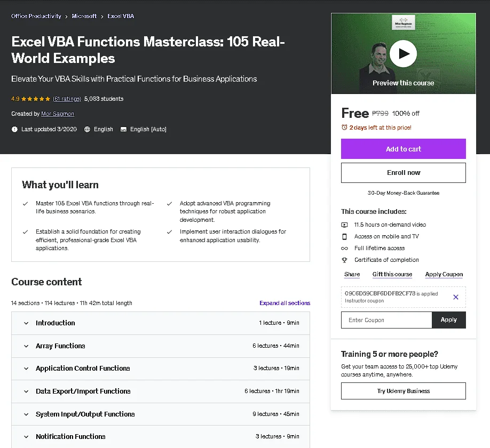490x448 pixels.
Task: Click the course preview thumbnail image
Action: pos(403,53)
